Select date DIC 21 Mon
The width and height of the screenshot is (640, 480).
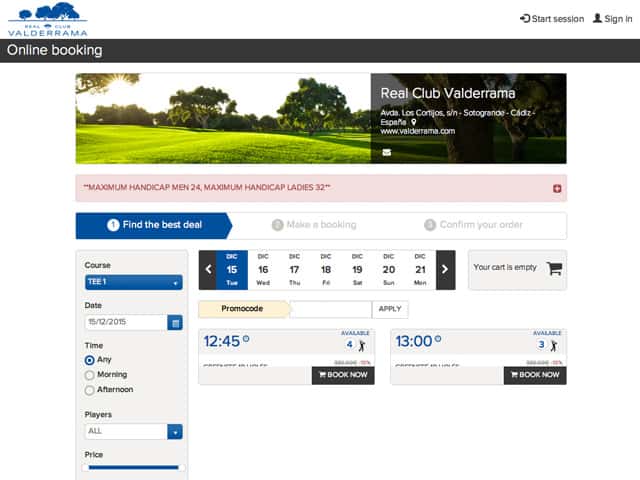[420, 269]
